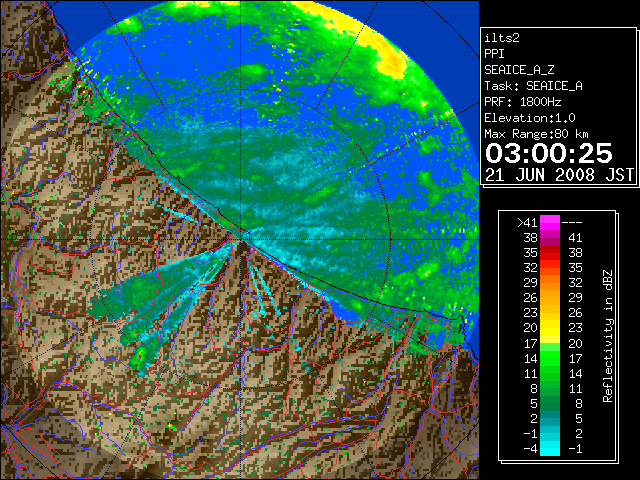Click the 'PPI' scan type text
Screen dimensions: 640x480
coord(494,54)
